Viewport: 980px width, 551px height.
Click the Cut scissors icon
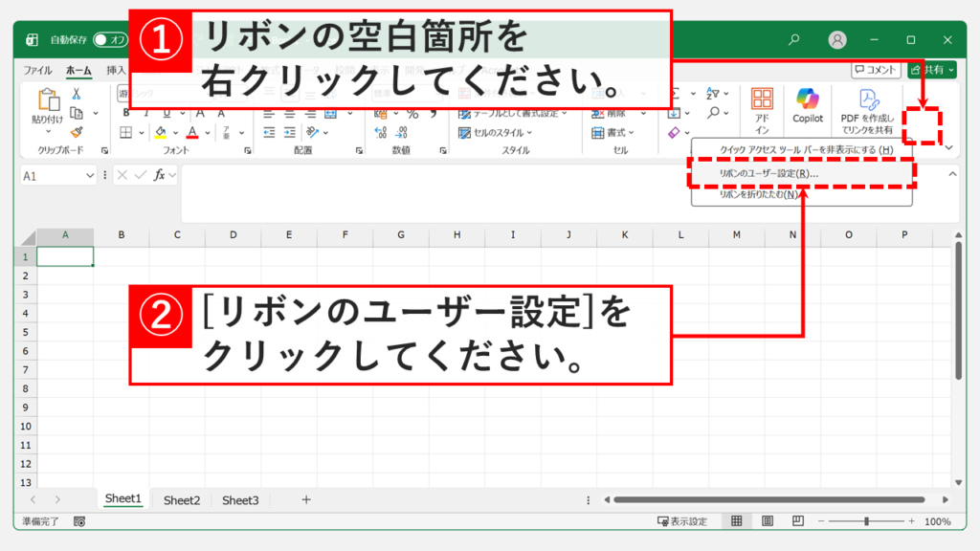point(77,94)
